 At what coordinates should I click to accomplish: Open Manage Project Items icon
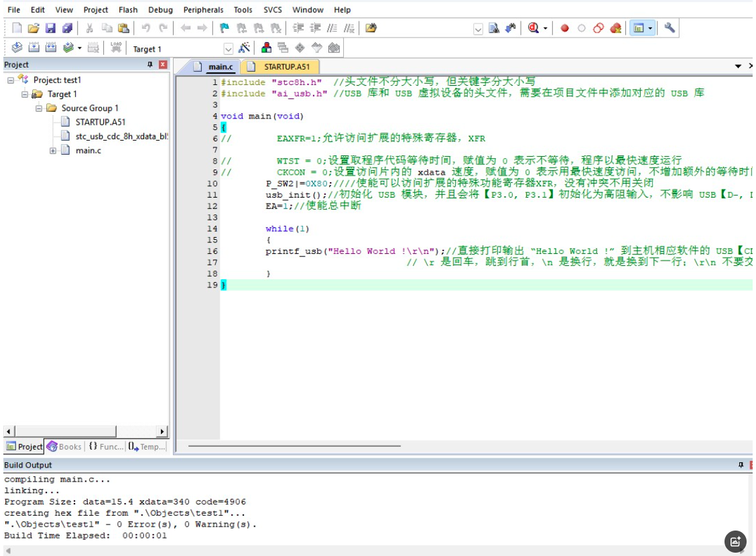[265, 48]
